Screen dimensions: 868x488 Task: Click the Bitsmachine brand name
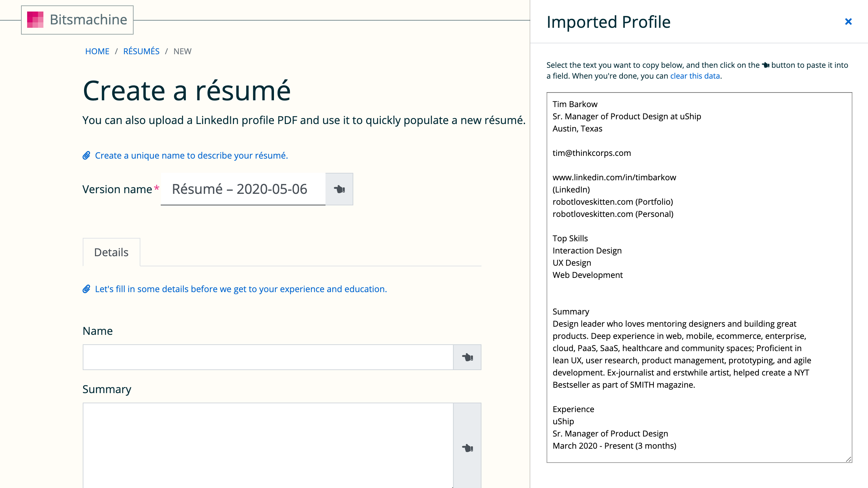[88, 20]
